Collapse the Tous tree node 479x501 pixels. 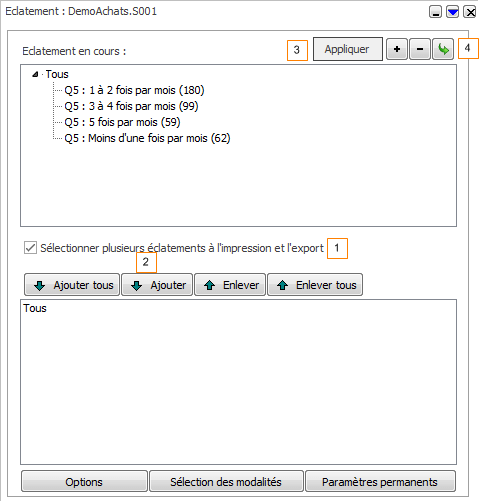tap(35, 74)
